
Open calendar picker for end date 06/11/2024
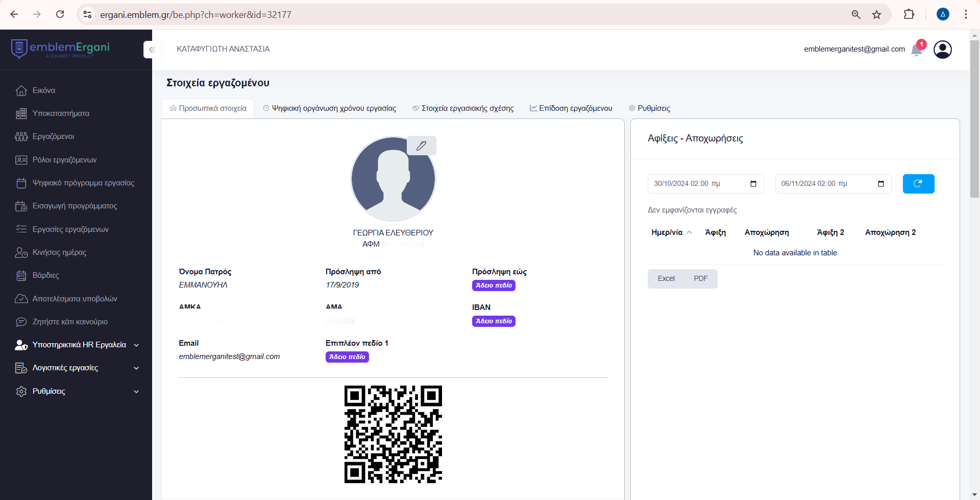[x=881, y=184]
